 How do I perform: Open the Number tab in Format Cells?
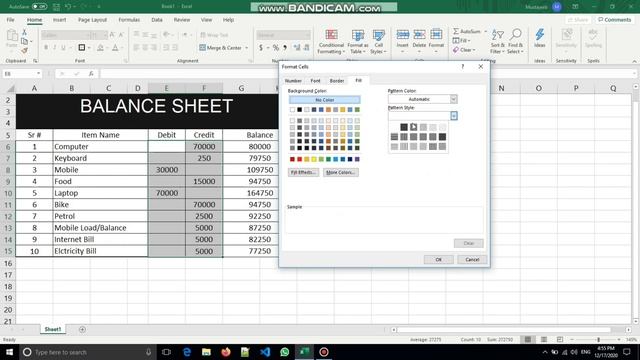[x=293, y=81]
